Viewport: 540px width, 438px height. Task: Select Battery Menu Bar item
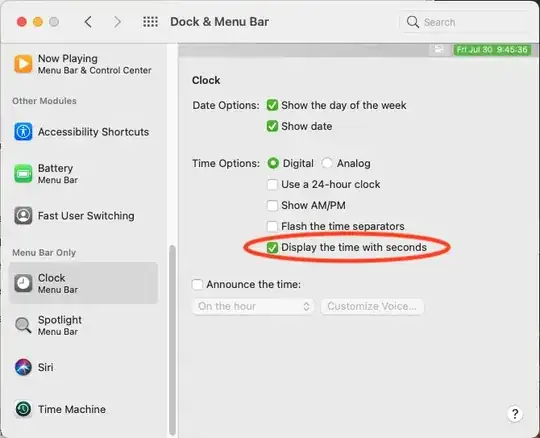83,174
